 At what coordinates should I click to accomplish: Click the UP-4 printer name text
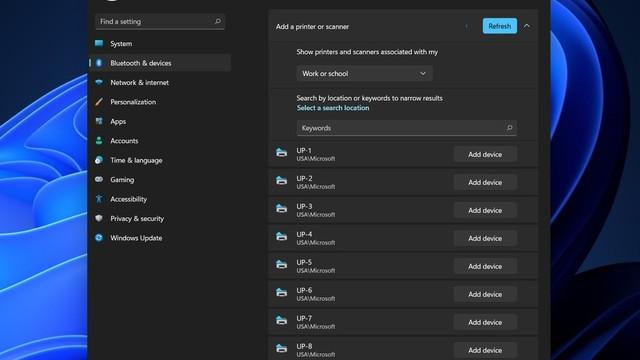[304, 234]
